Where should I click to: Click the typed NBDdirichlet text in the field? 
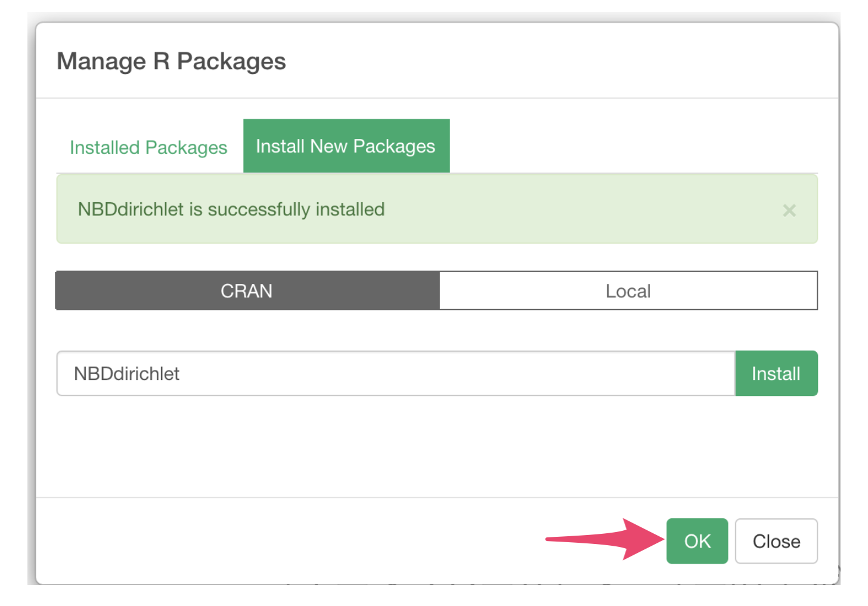pos(126,373)
